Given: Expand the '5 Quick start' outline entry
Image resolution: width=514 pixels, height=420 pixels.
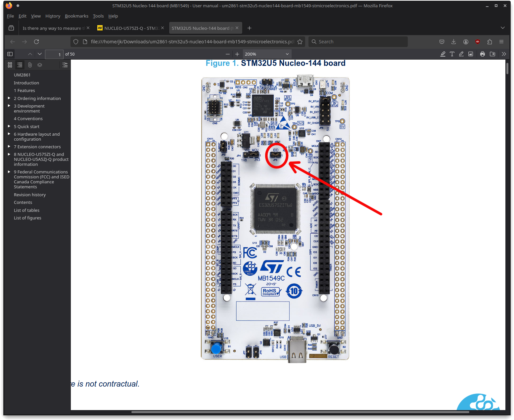Looking at the screenshot, I should [x=9, y=126].
